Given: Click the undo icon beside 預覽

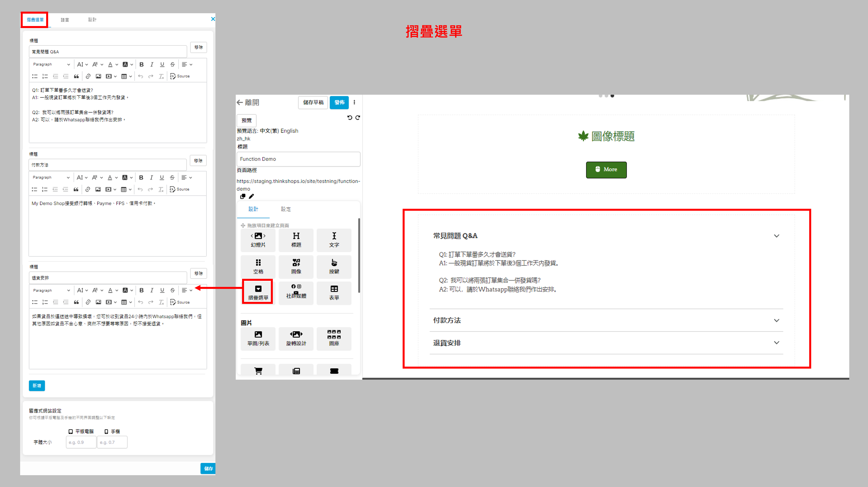Looking at the screenshot, I should pos(349,118).
